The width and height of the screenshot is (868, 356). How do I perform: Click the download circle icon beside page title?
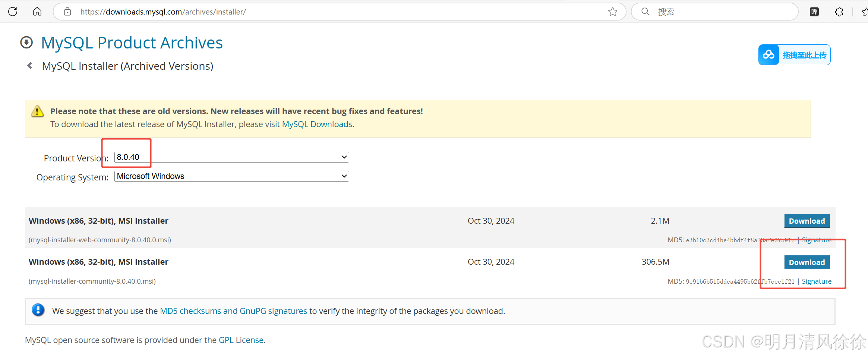pos(26,42)
